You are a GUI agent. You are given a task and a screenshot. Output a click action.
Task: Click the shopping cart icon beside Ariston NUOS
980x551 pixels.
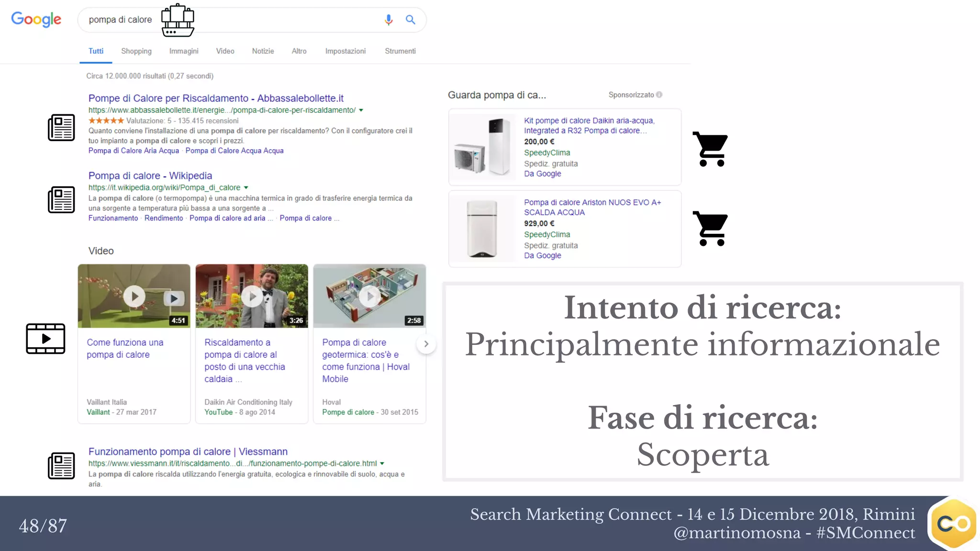[x=711, y=228]
